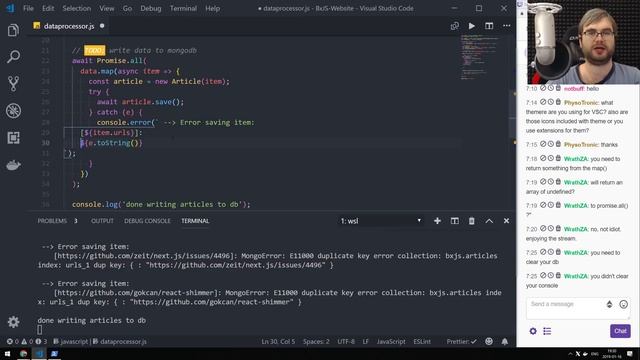The height and width of the screenshot is (360, 640).
Task: Create a new terminal with plus icon
Action: [437, 221]
